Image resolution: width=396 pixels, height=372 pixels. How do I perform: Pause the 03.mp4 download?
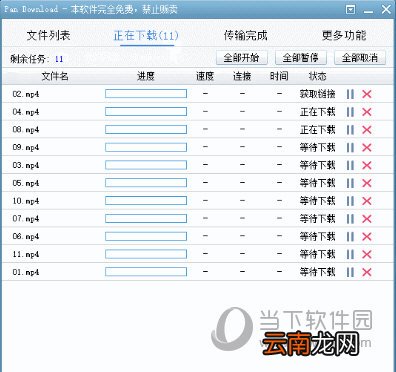pyautogui.click(x=350, y=165)
